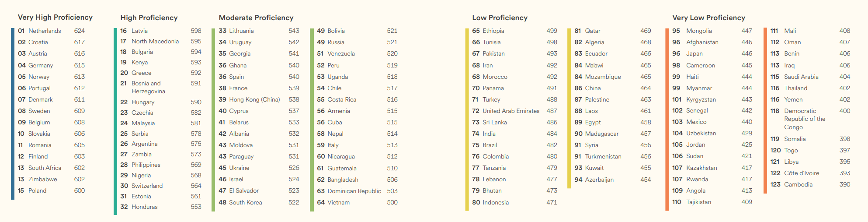Click the Very Low Proficiency heading
The width and height of the screenshot is (868, 222).
point(709,18)
